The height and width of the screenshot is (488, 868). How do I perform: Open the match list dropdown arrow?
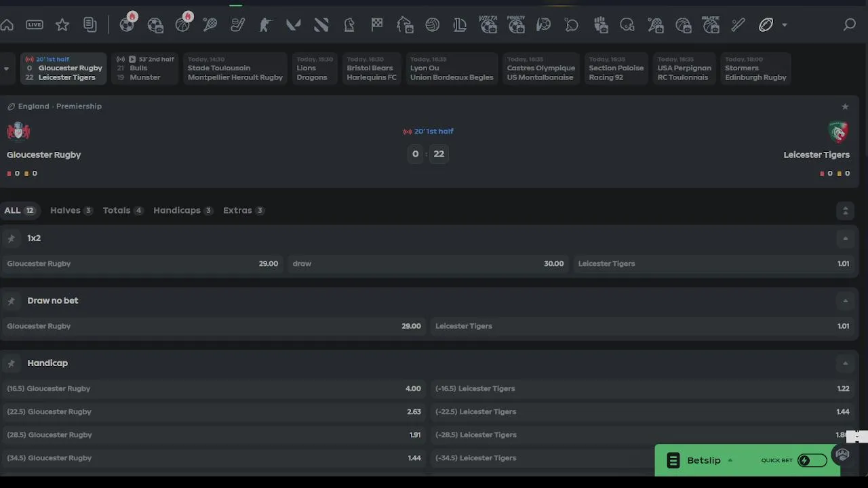tap(6, 68)
